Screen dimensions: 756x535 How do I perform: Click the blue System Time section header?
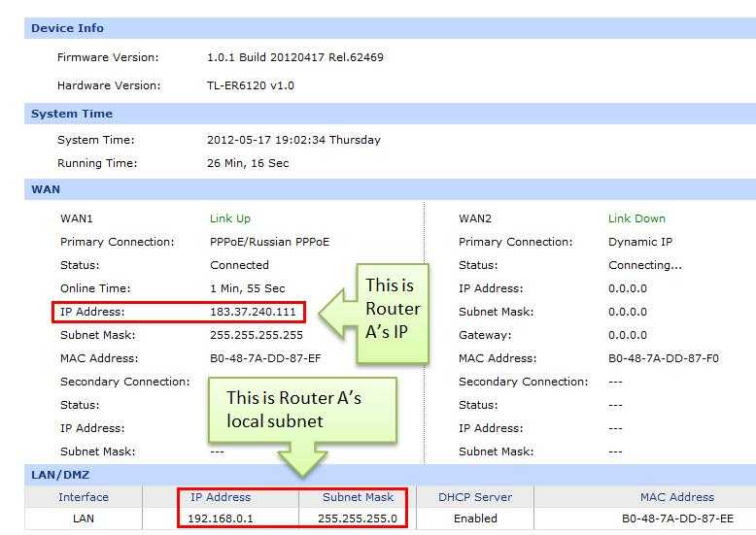(390, 114)
